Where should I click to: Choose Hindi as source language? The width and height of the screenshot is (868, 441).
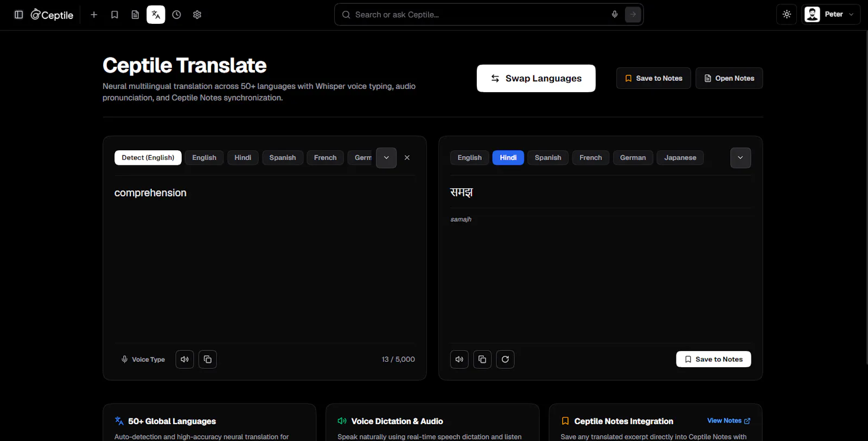coord(242,157)
